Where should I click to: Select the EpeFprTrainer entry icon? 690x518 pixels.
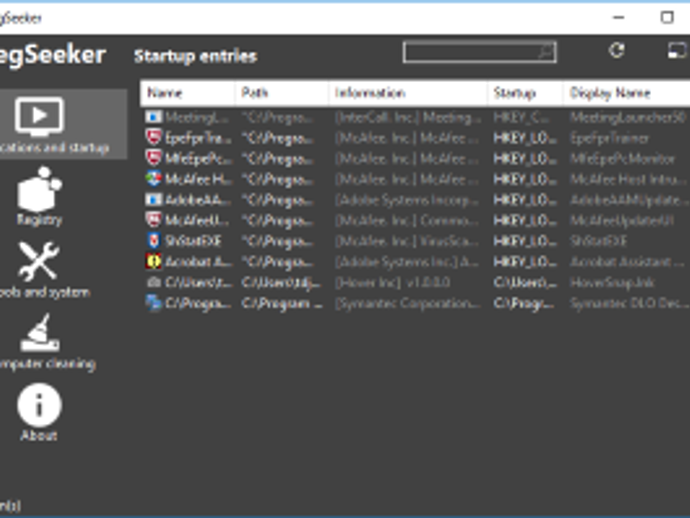(x=154, y=137)
